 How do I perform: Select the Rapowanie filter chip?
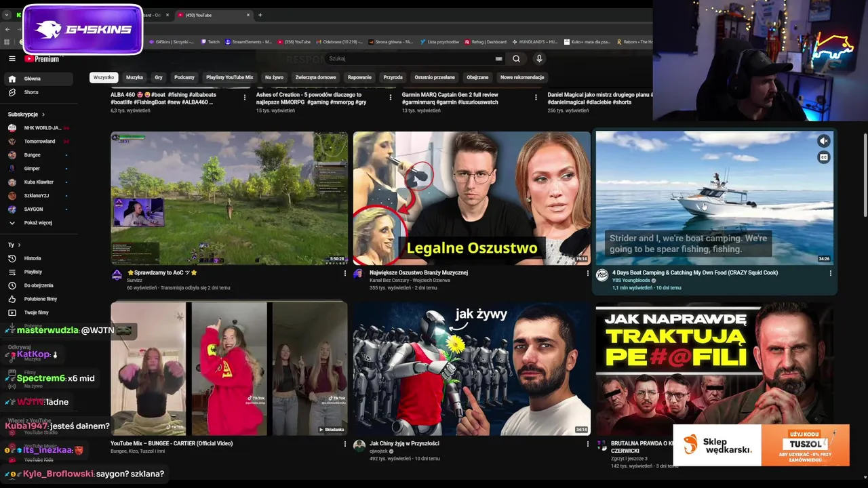359,77
